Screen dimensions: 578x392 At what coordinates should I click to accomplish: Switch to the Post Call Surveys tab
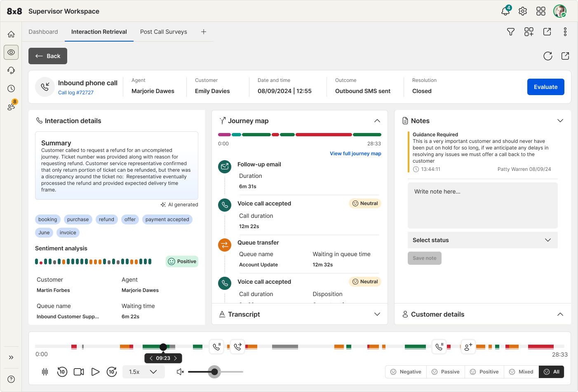163,32
